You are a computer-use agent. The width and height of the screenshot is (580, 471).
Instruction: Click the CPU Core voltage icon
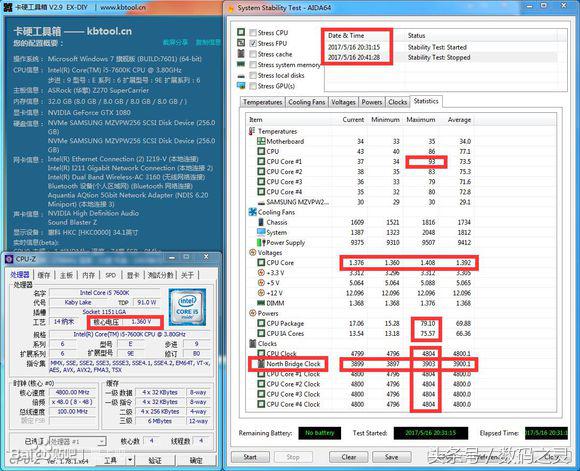coord(261,263)
